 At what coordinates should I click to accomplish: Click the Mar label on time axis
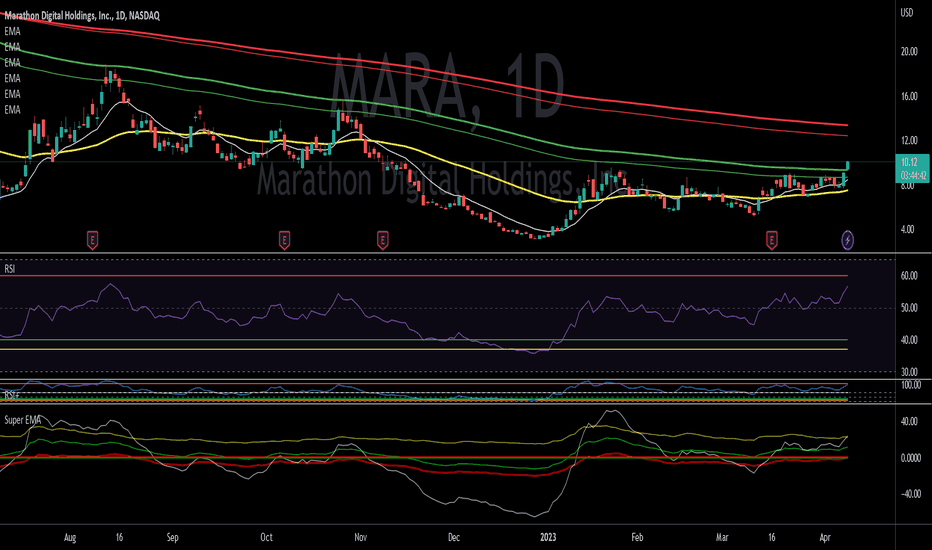tap(722, 538)
